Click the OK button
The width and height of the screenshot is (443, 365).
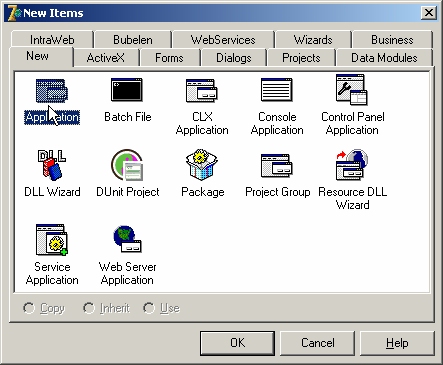[237, 343]
